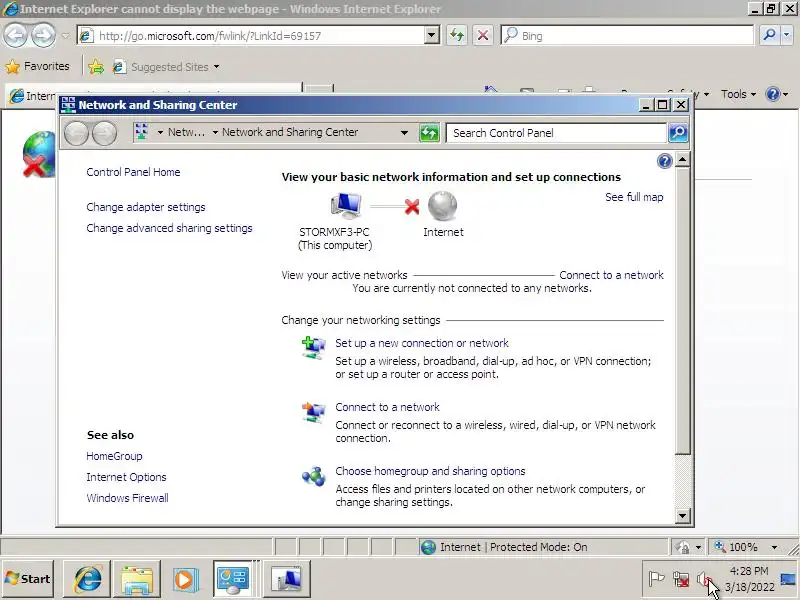The height and width of the screenshot is (600, 800).
Task: Click the Search Control Panel magnifier button
Action: (678, 133)
